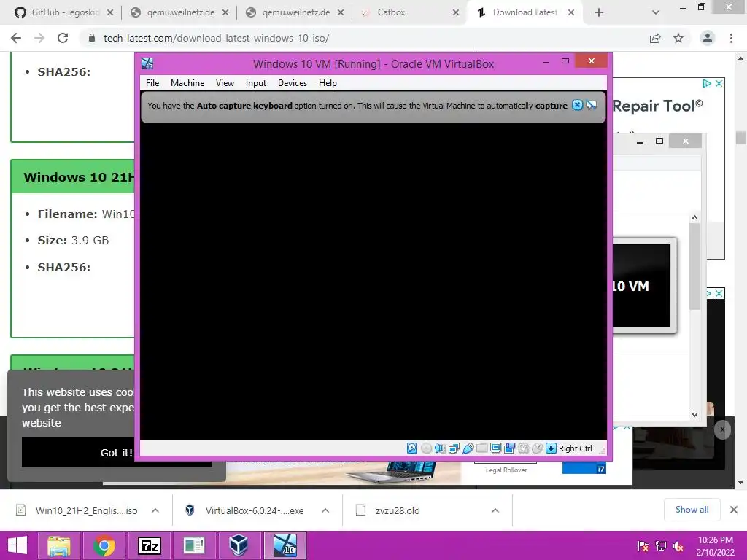Expand options for Win10_21H2 iso download
The image size is (747, 560).
coord(155,510)
